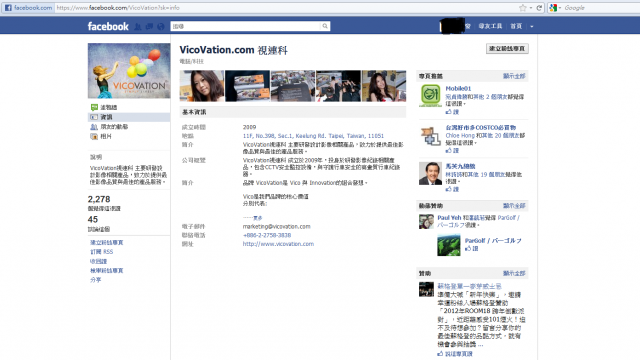Open sponsored ad title link

tap(469, 286)
